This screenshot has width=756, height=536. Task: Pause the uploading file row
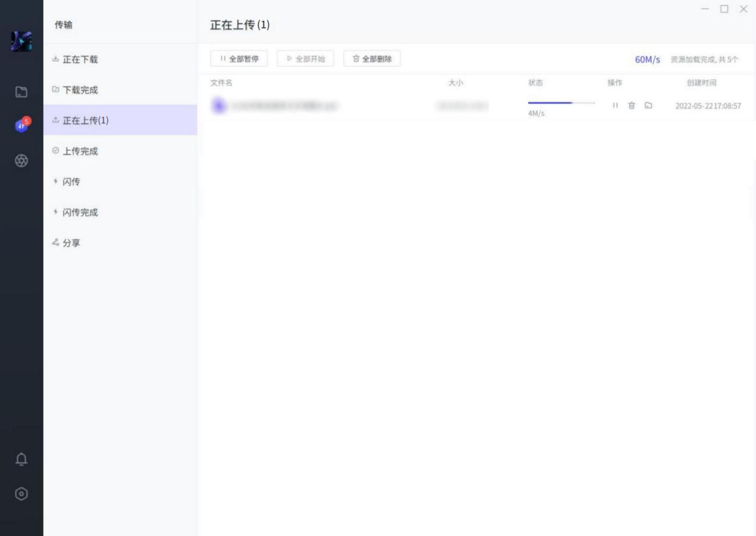615,105
